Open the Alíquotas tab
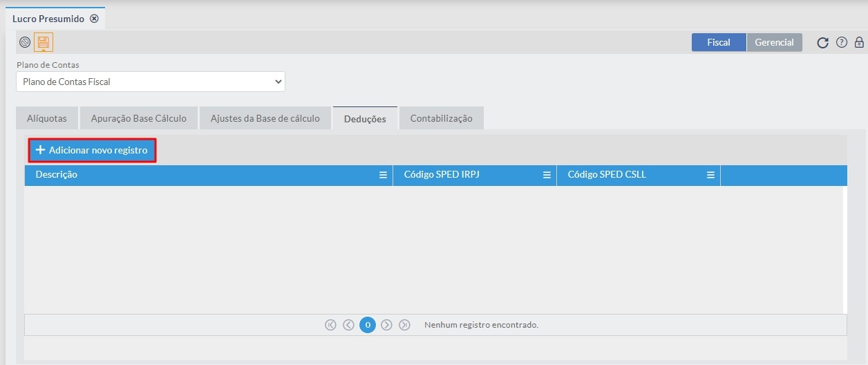868x365 pixels. (47, 118)
